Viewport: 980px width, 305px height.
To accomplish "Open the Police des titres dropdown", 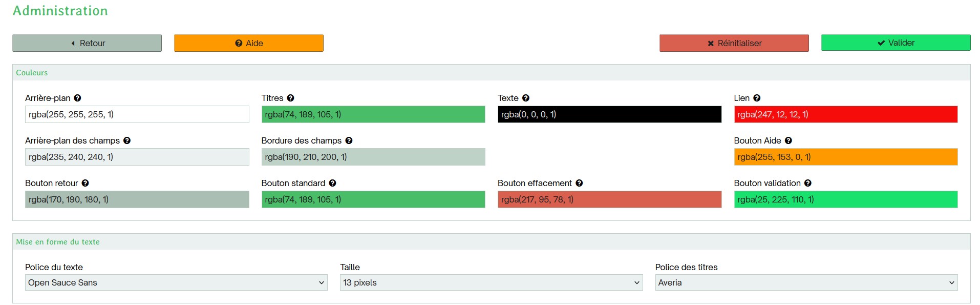I will (806, 282).
